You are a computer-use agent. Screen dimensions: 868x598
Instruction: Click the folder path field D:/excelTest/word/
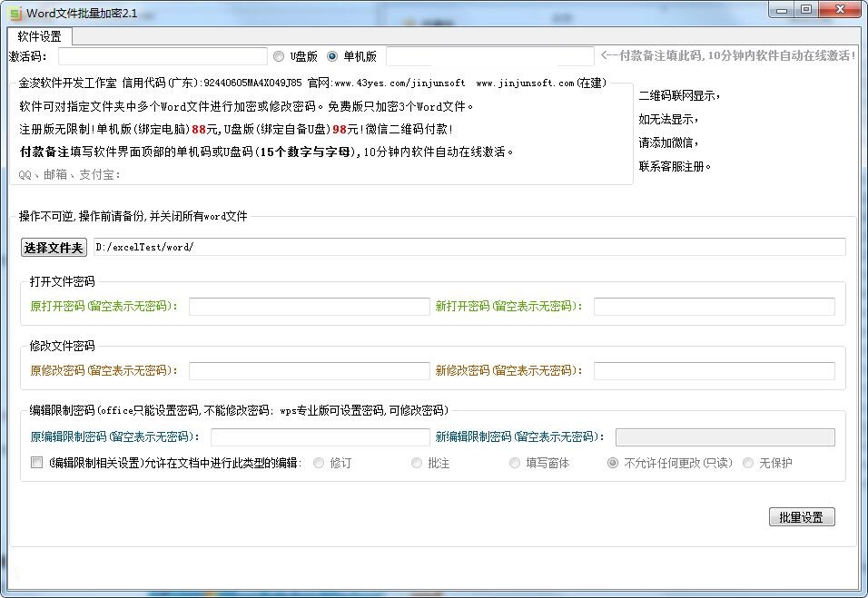[x=469, y=248]
